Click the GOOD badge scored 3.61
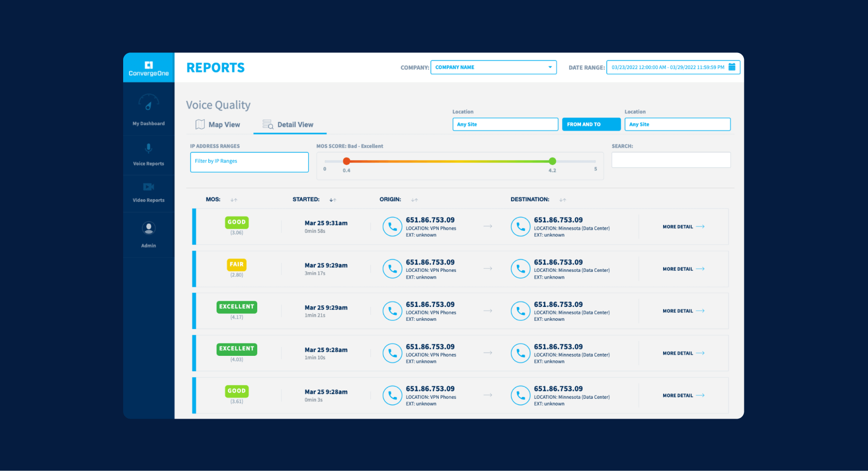Image resolution: width=868 pixels, height=471 pixels. coord(237,391)
